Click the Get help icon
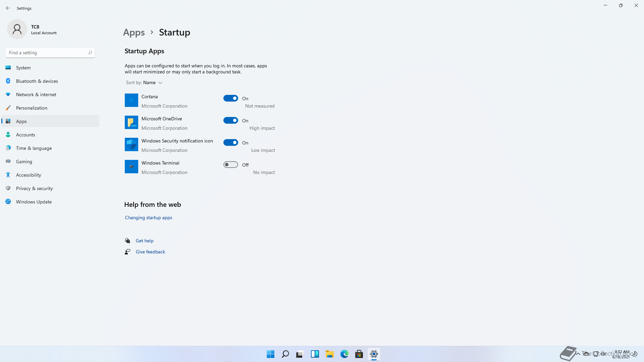The width and height of the screenshot is (644, 362). click(x=127, y=241)
